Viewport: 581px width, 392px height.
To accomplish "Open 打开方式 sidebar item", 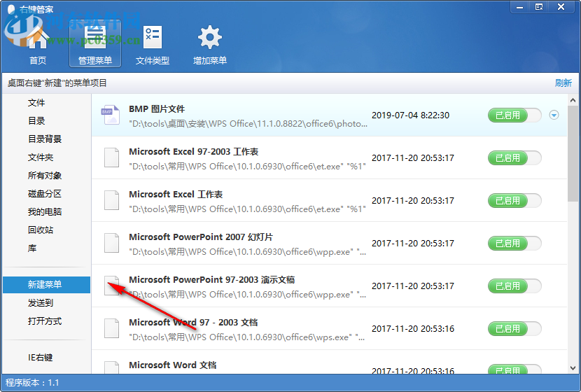I will (45, 321).
